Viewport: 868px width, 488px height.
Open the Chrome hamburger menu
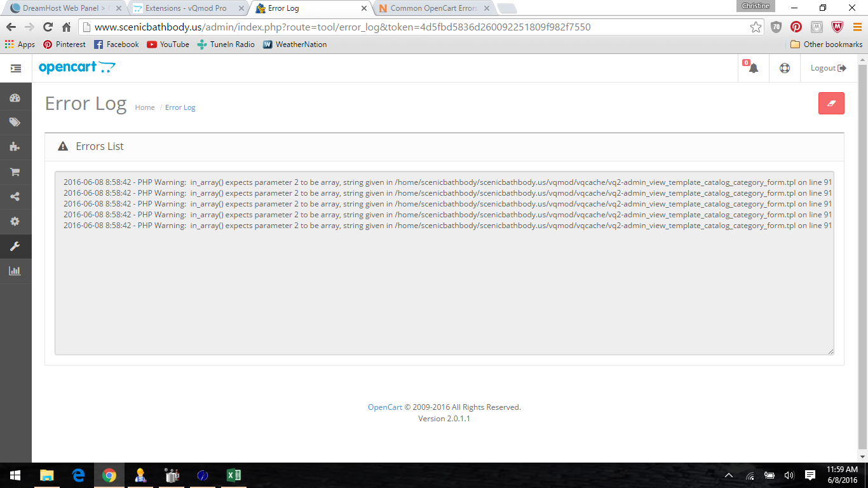coord(857,27)
